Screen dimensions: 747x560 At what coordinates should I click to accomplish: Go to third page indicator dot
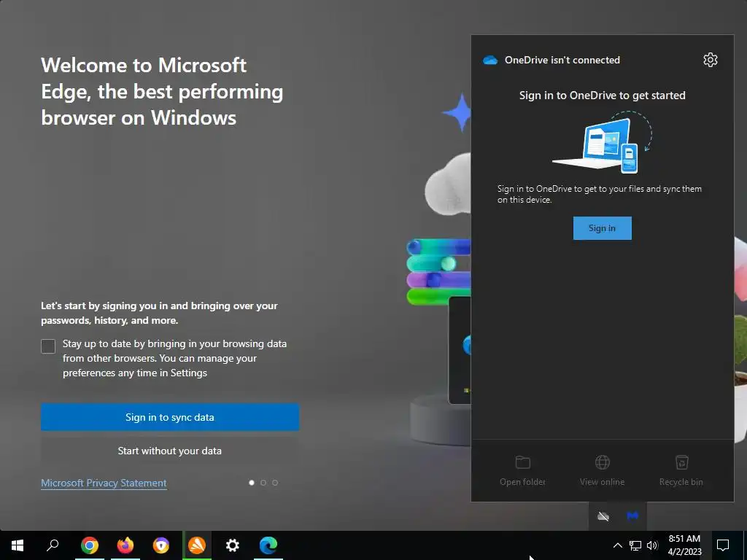click(x=275, y=483)
